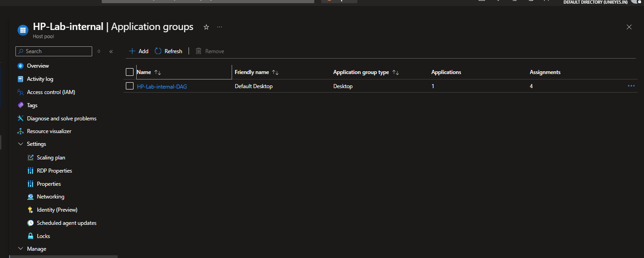Viewport: 644px width, 258px height.
Task: Click the RDP Properties icon
Action: point(30,171)
